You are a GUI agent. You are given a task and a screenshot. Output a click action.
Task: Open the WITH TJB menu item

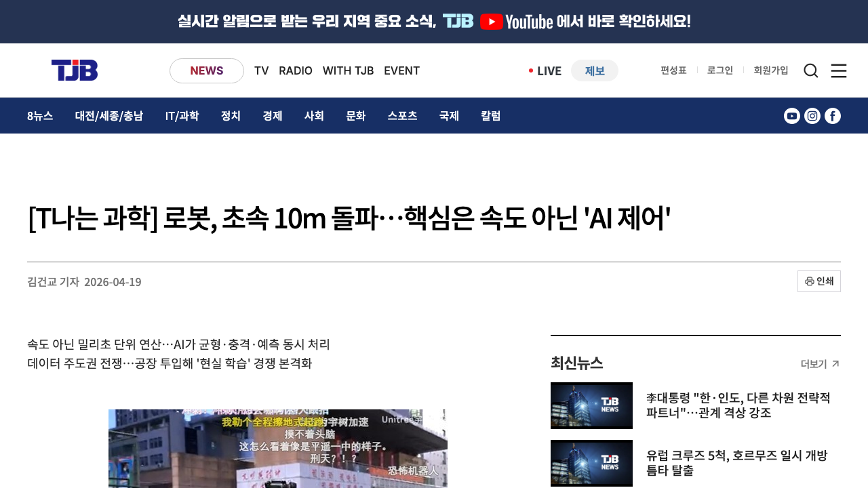tap(349, 70)
